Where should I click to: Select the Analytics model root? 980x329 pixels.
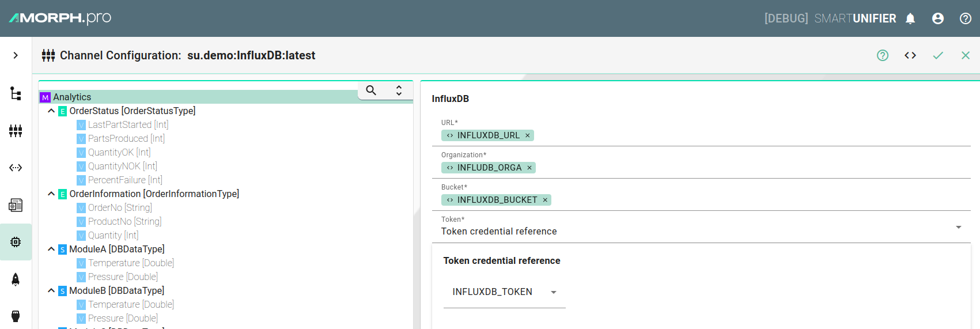coord(72,97)
